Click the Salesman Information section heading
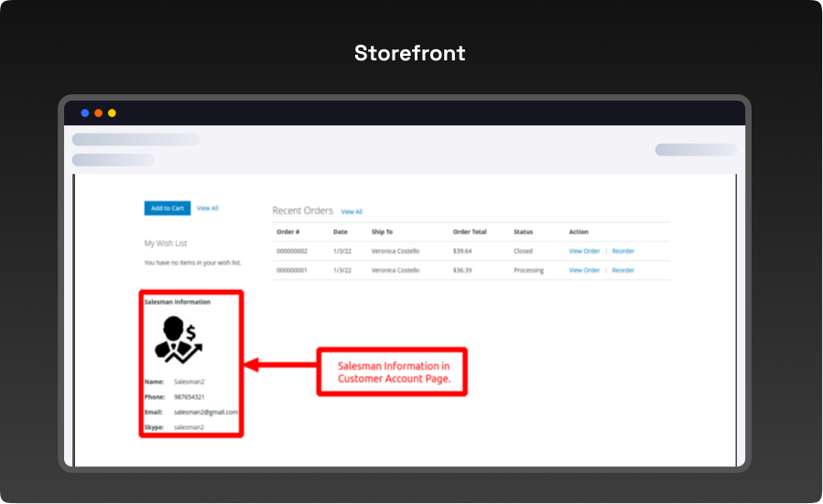 pos(177,302)
